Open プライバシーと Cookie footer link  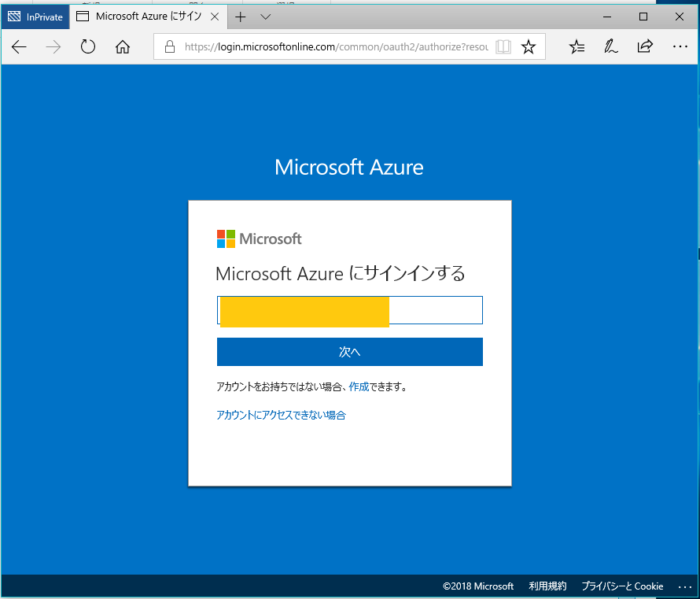(x=622, y=586)
